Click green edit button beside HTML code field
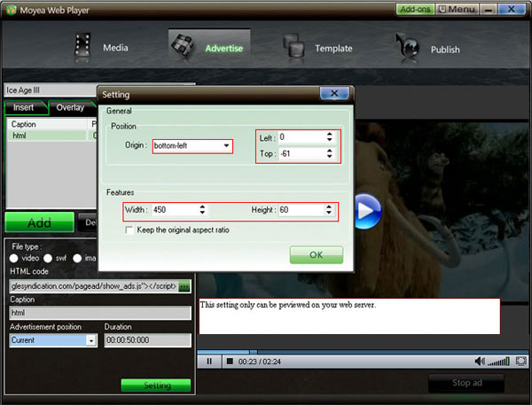The image size is (532, 405). pos(184,286)
